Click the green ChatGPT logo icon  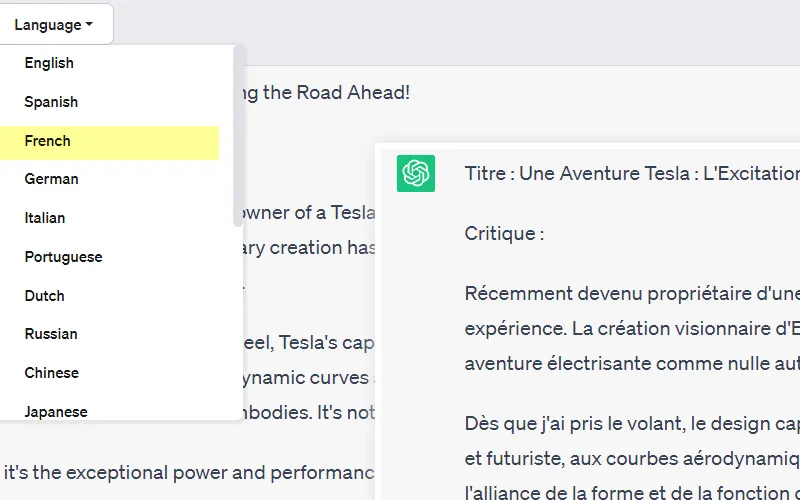[415, 174]
